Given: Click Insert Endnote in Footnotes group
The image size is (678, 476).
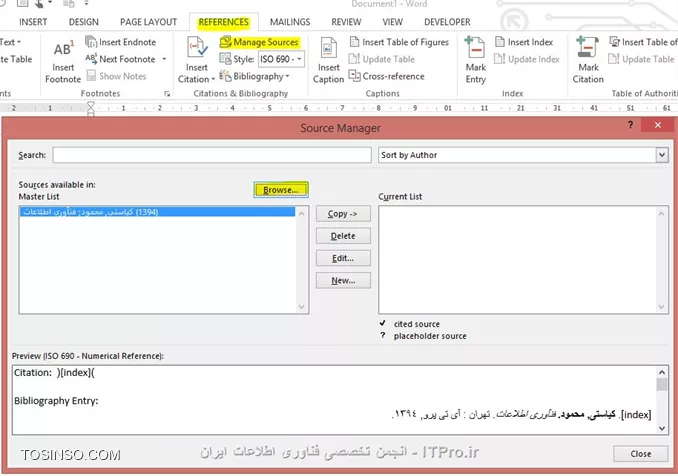Looking at the screenshot, I should (x=121, y=42).
